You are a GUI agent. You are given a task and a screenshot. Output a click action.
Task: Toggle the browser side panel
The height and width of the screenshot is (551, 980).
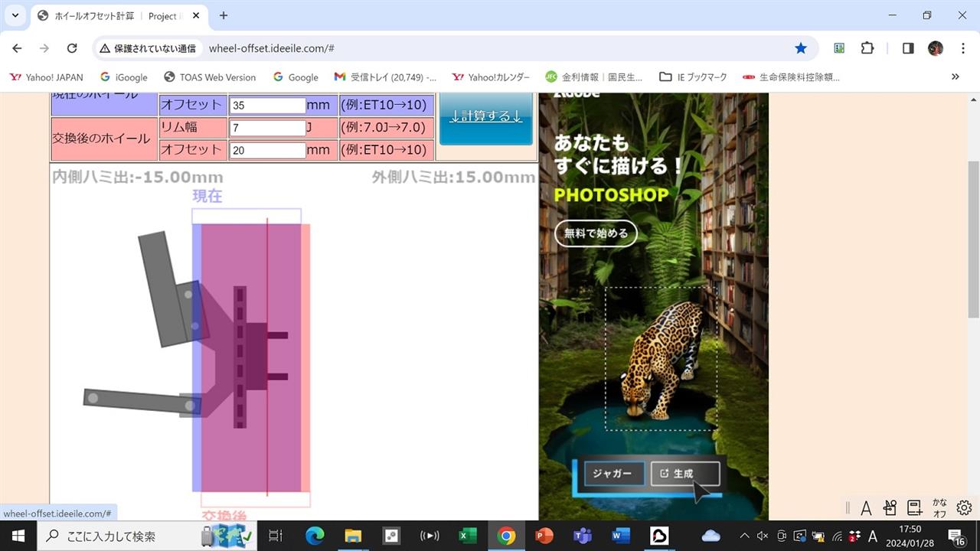908,48
